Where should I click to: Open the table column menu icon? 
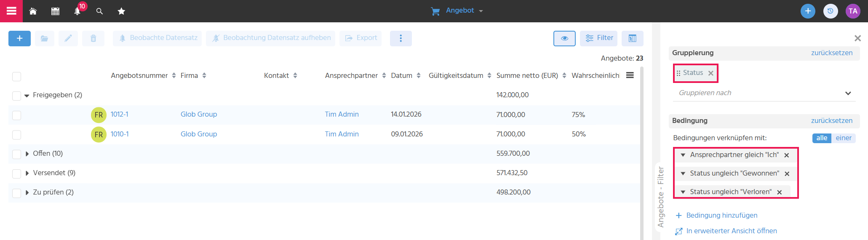click(x=630, y=75)
